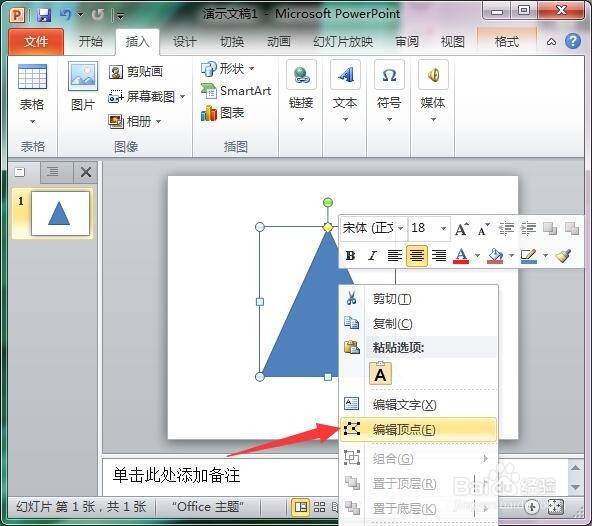Viewport: 592px width, 526px height.
Task: Apply the red font color button
Action: point(461,256)
